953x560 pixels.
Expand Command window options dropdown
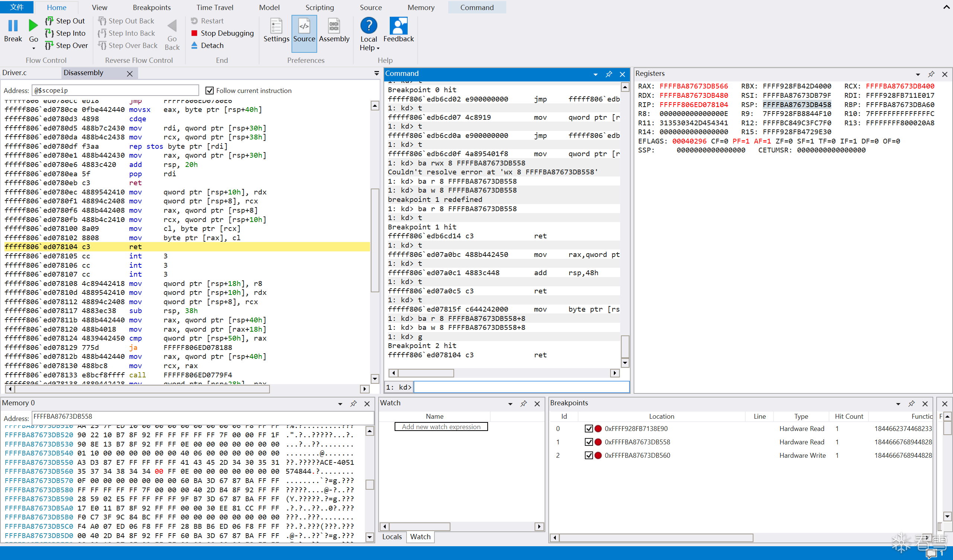coord(596,74)
